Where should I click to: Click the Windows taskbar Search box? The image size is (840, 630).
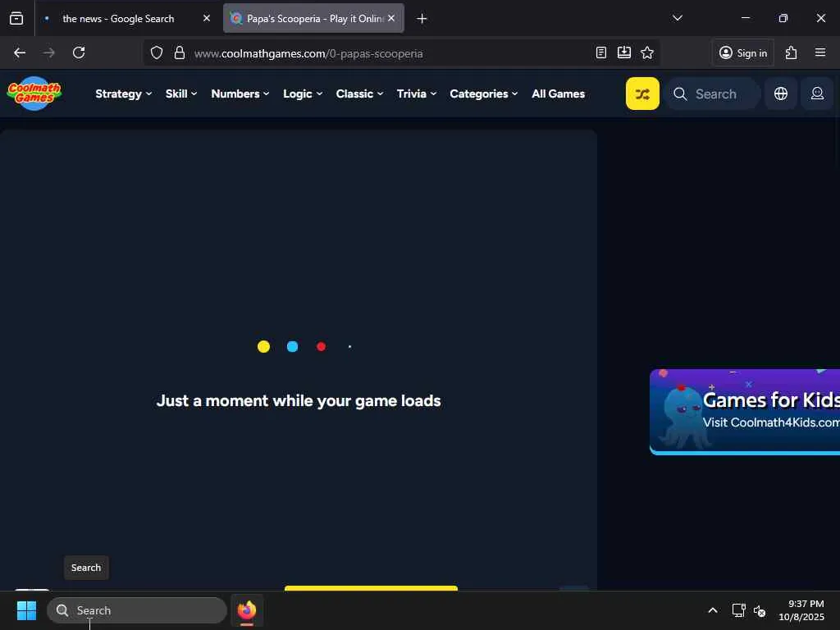[137, 610]
